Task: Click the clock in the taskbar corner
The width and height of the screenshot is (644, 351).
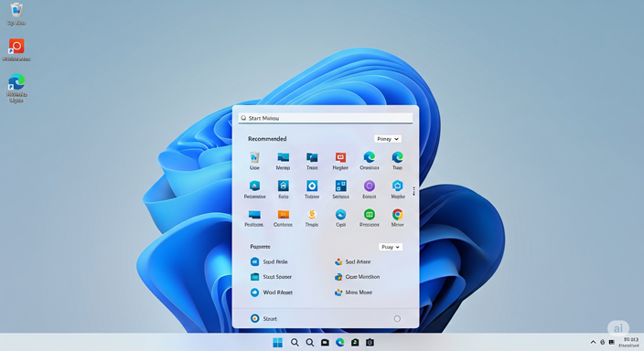Action: point(629,343)
